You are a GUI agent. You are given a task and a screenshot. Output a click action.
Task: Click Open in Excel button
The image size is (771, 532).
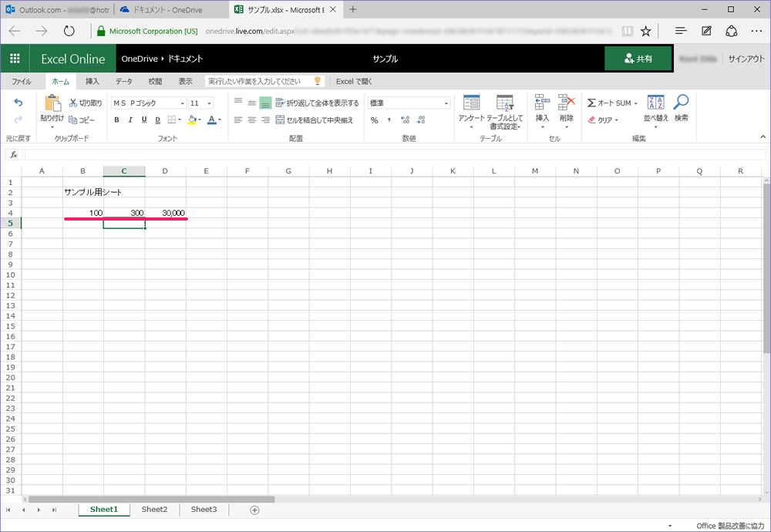[354, 81]
